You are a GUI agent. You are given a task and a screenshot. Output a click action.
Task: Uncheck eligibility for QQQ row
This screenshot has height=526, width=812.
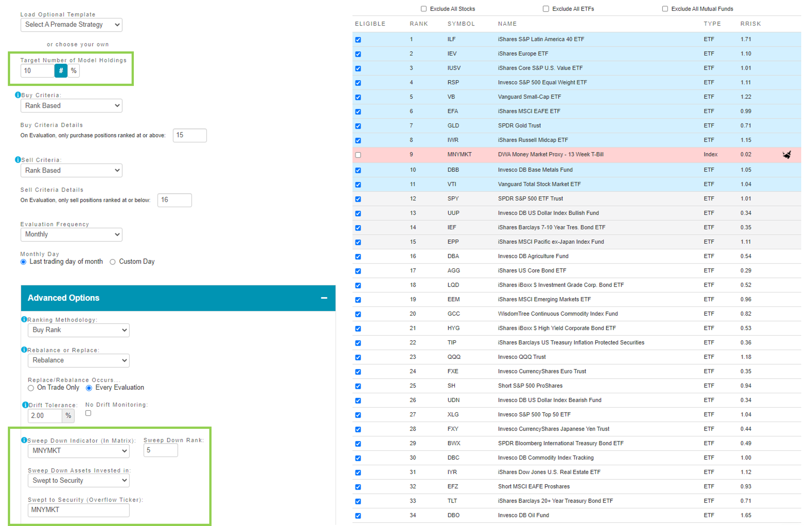tap(358, 358)
